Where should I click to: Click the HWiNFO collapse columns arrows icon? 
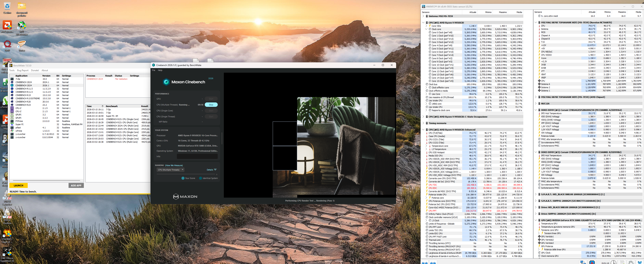point(433,263)
